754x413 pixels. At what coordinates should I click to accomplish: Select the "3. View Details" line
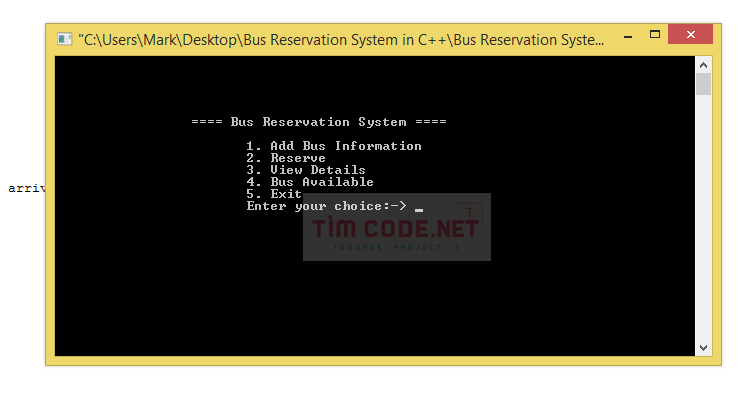[x=306, y=170]
